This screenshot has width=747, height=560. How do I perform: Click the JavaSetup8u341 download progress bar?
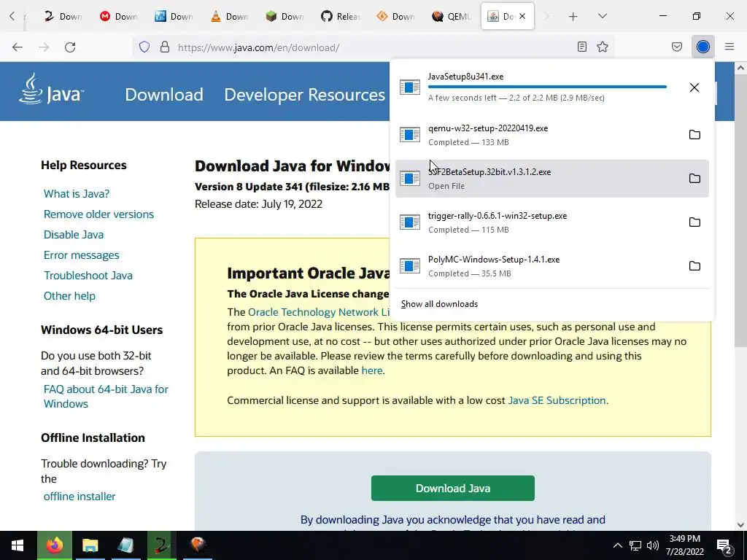point(547,87)
